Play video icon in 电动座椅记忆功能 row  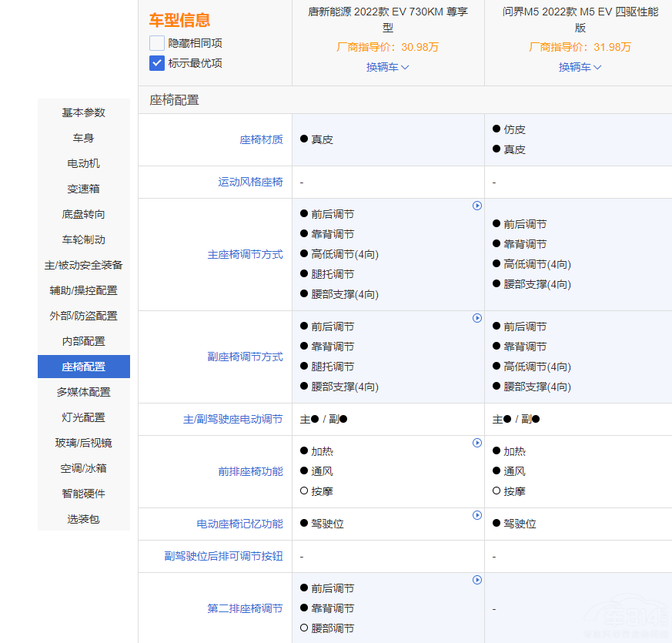pos(477,515)
